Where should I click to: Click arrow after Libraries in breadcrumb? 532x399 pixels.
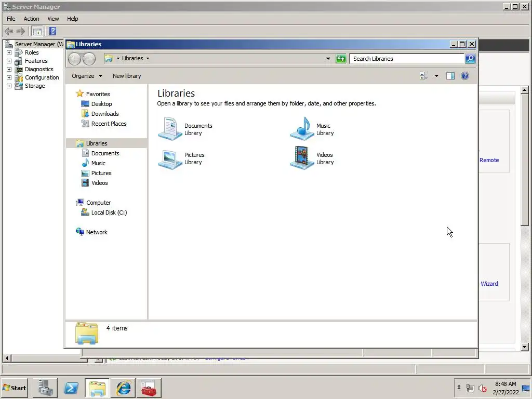click(148, 58)
